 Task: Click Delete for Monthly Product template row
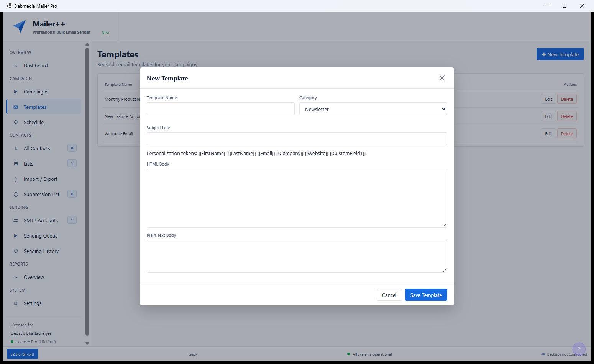(x=567, y=99)
